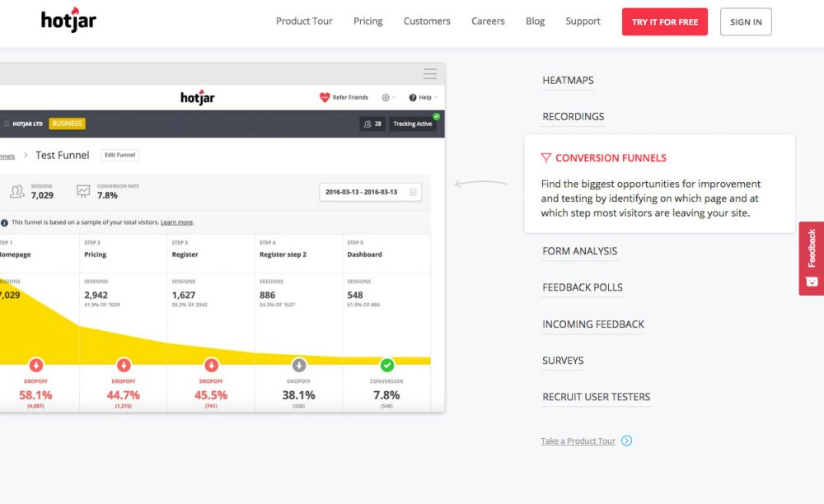Screen dimensions: 824x504
Task: Select the CONVERSION FUNNELS feature tab
Action: coord(611,158)
